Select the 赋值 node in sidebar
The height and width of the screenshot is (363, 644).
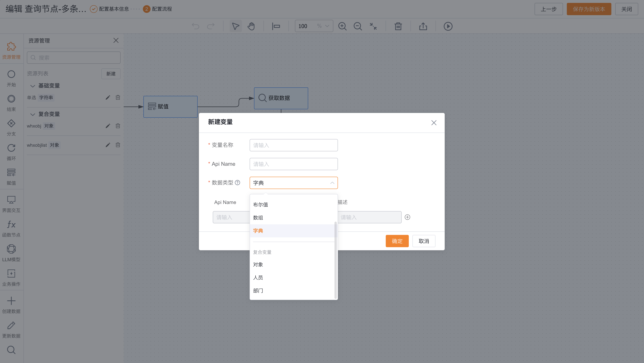click(11, 177)
